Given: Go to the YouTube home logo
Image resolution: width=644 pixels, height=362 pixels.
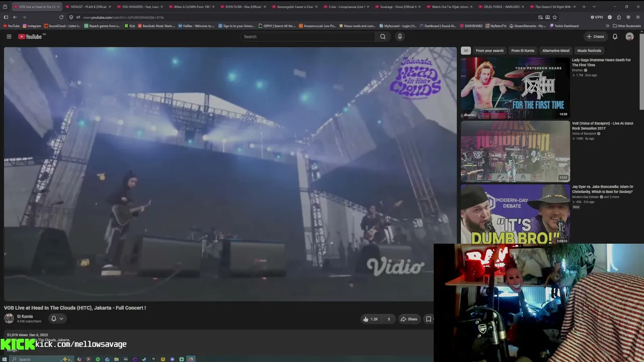Looking at the screenshot, I should point(30,37).
